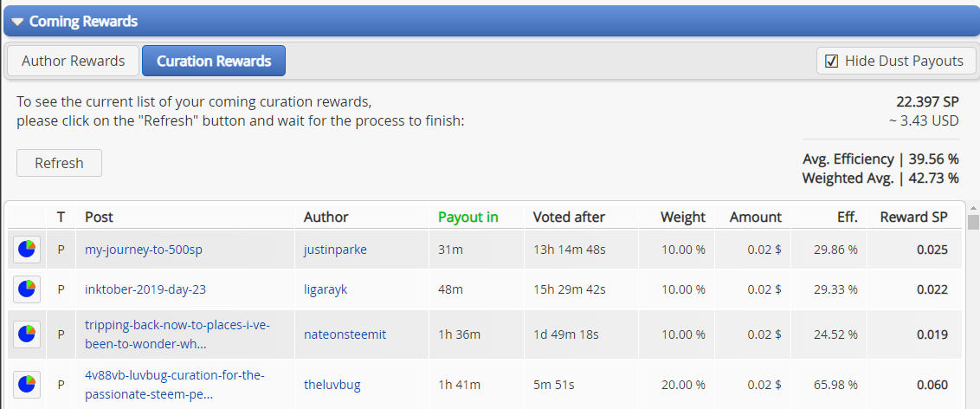Switch to the Author Rewards tab

click(x=73, y=61)
